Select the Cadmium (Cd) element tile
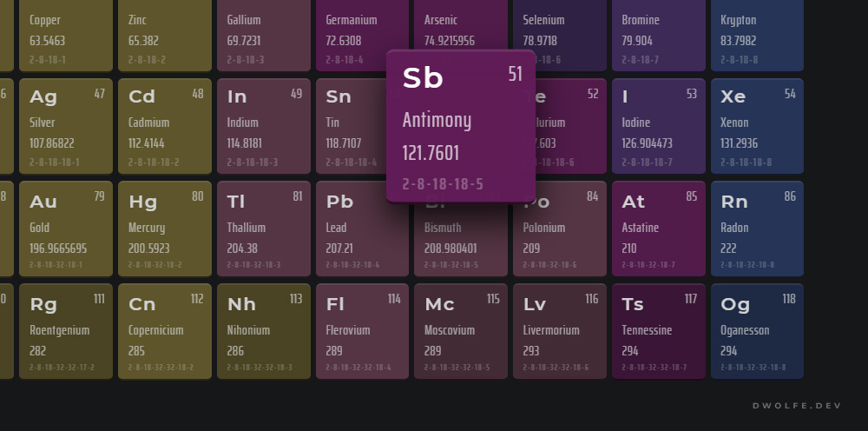 click(165, 126)
